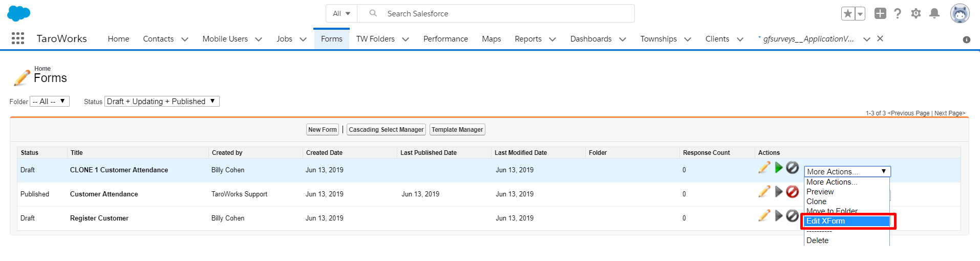Click the Forms pencil page icon
The width and height of the screenshot is (980, 261).
[x=22, y=77]
